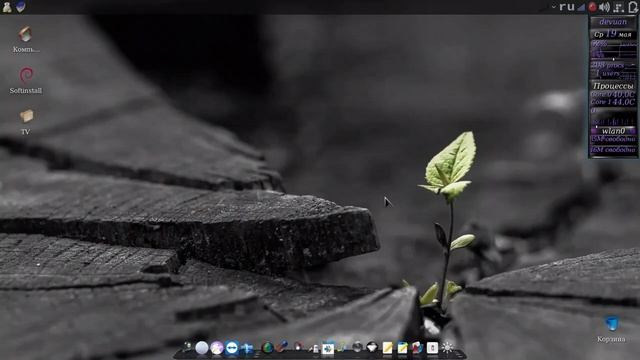The width and height of the screenshot is (640, 360).
Task: Open the penguin main menu icon in top panel
Action: 7,7
